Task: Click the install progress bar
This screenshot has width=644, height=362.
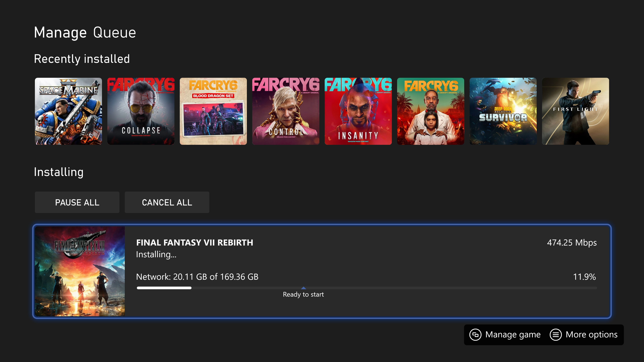Action: (x=367, y=288)
